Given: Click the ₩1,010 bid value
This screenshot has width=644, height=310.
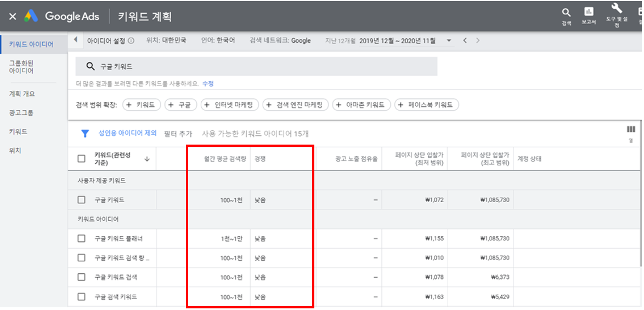Looking at the screenshot, I should tap(434, 258).
